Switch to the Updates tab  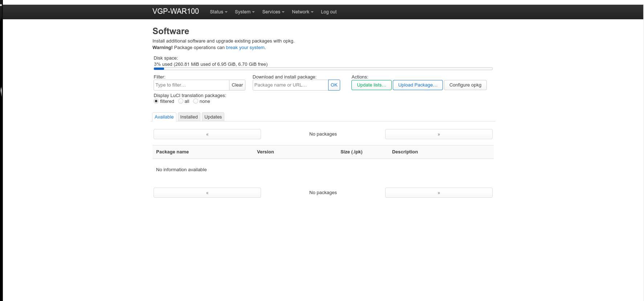(x=213, y=117)
